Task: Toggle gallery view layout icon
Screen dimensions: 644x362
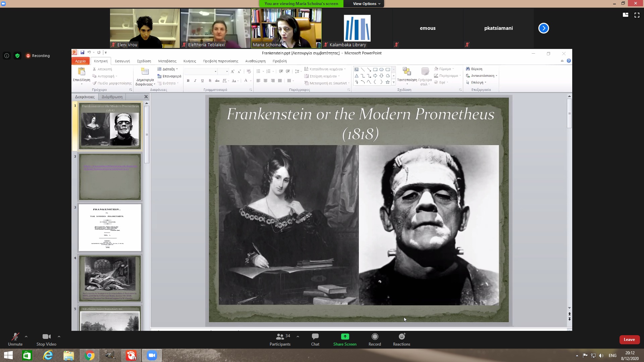Action: pyautogui.click(x=625, y=15)
